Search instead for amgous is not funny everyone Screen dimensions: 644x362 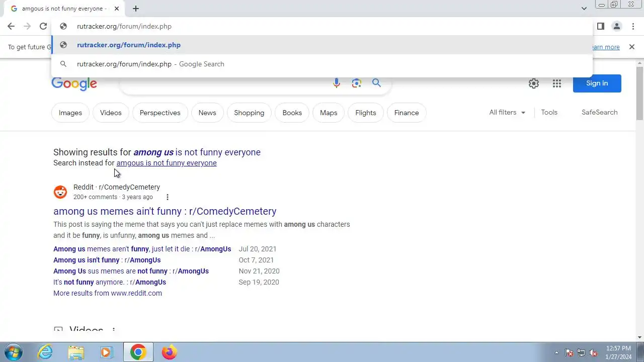pos(167,163)
